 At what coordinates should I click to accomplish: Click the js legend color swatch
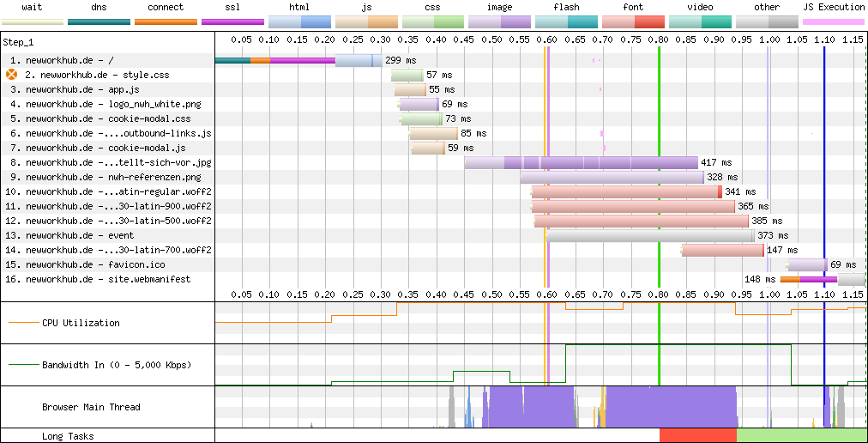coord(366,21)
